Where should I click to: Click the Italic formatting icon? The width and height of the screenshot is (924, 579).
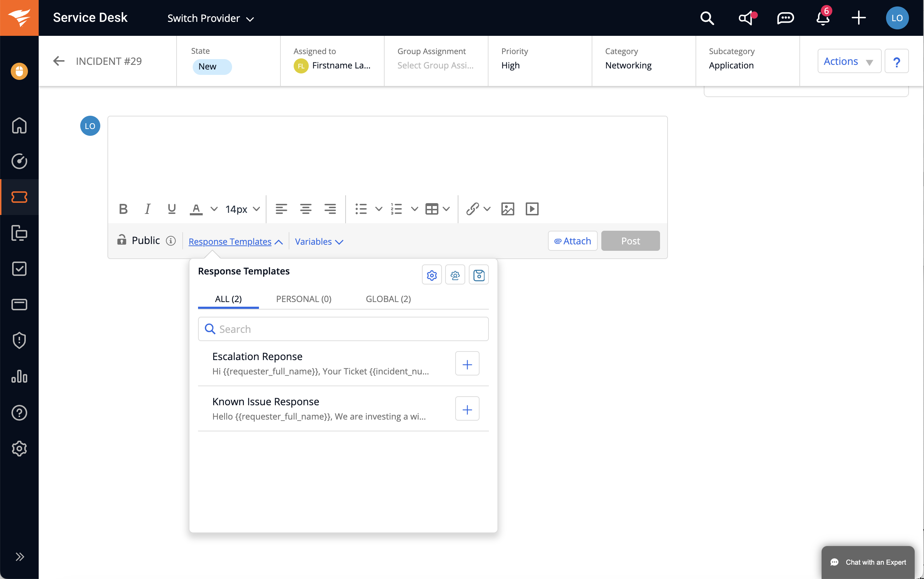pyautogui.click(x=147, y=209)
